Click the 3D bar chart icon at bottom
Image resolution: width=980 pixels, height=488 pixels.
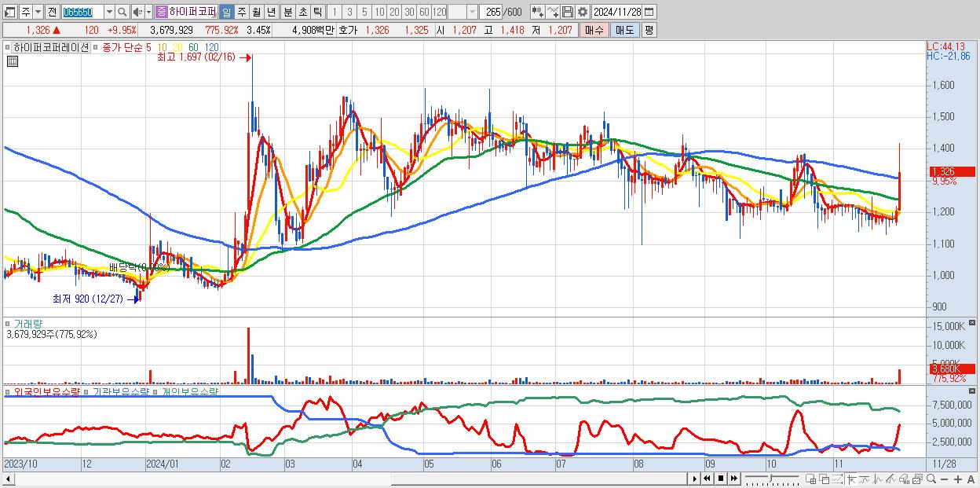905,479
